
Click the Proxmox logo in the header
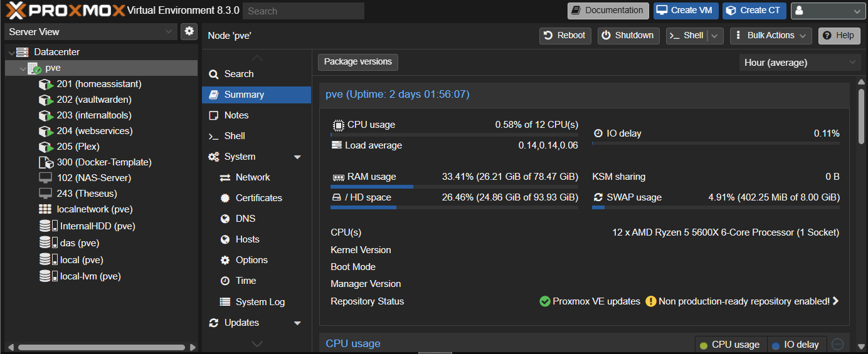[x=65, y=10]
